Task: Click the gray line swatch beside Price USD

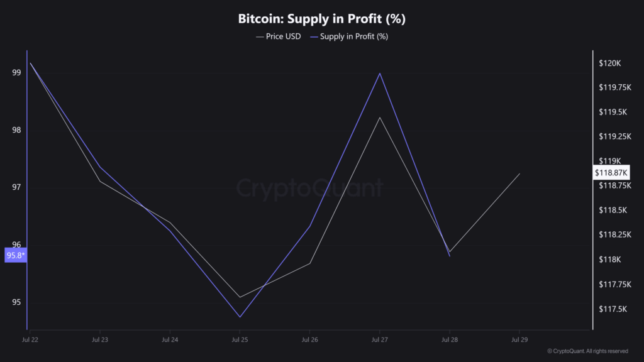Action: [260, 36]
